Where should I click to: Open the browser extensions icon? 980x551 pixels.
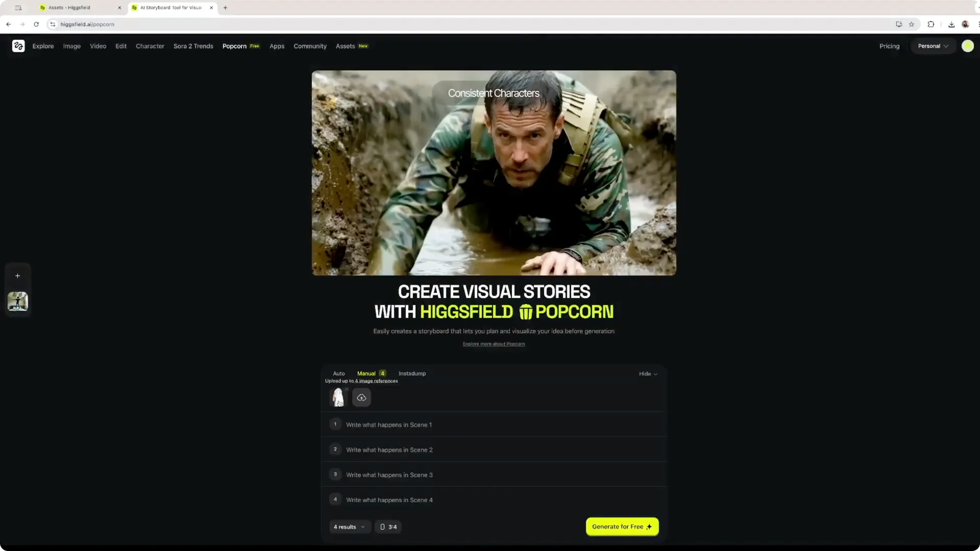pos(931,24)
